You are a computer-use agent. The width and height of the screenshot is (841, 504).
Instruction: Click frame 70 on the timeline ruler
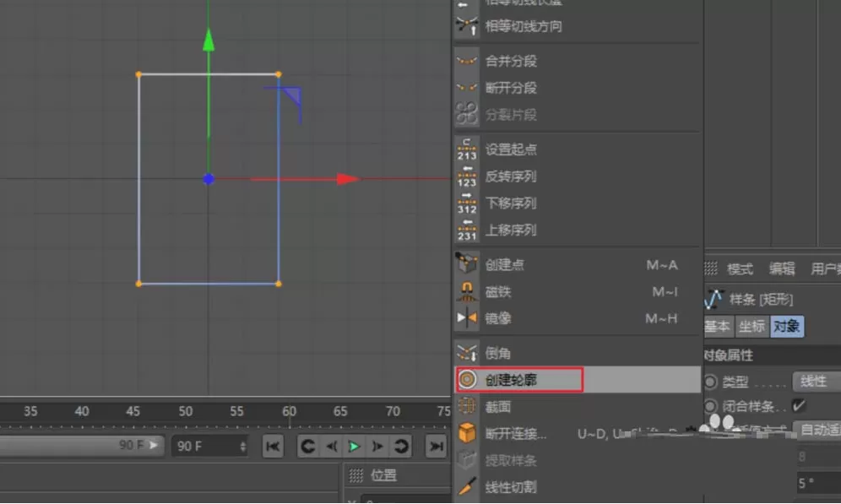pos(393,411)
